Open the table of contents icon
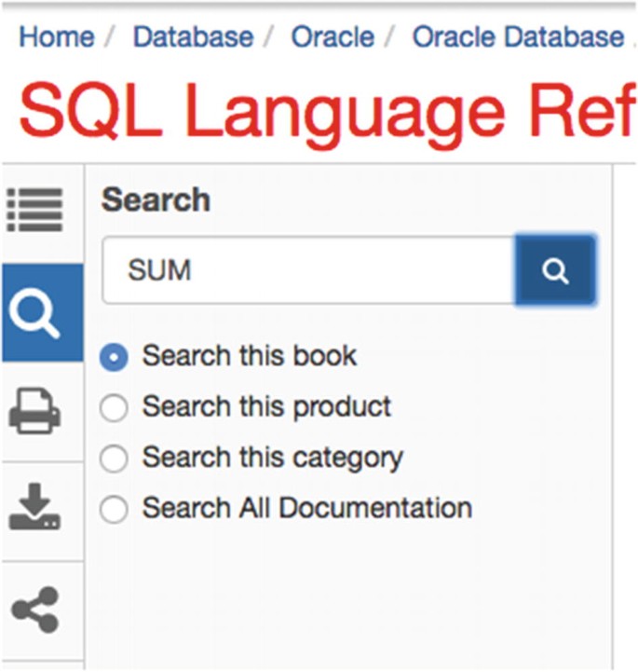The image size is (638, 672). [x=35, y=209]
